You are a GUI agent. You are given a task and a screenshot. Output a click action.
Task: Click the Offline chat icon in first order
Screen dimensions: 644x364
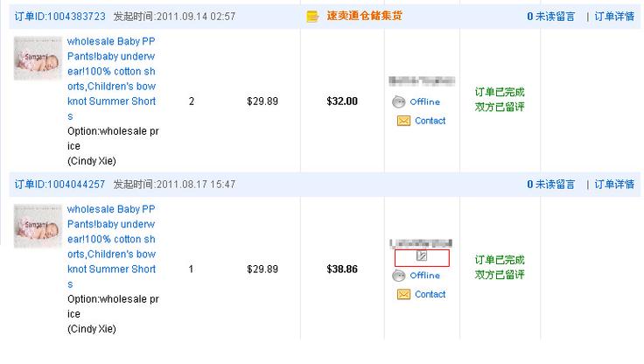pos(398,101)
